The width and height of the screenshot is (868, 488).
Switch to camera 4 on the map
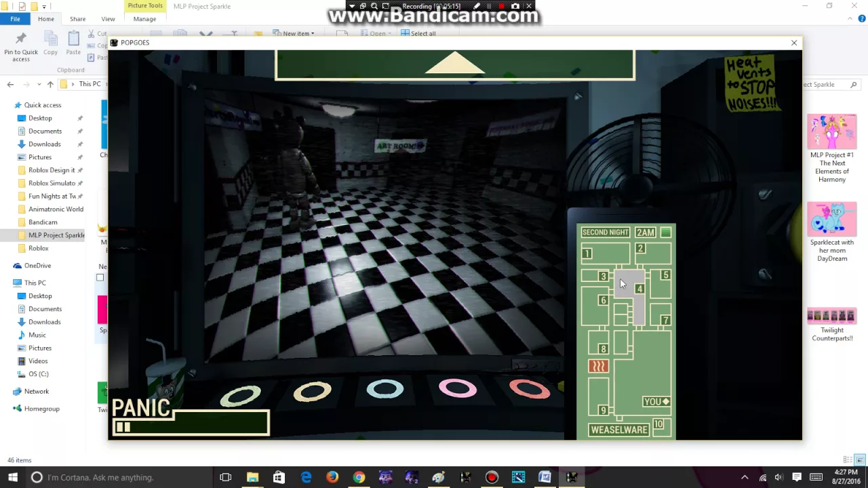coord(639,289)
